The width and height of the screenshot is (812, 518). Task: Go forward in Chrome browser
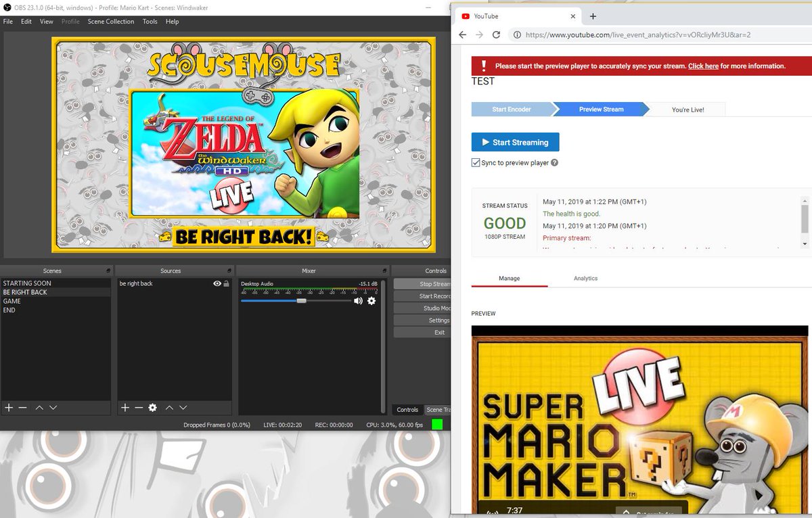[479, 34]
